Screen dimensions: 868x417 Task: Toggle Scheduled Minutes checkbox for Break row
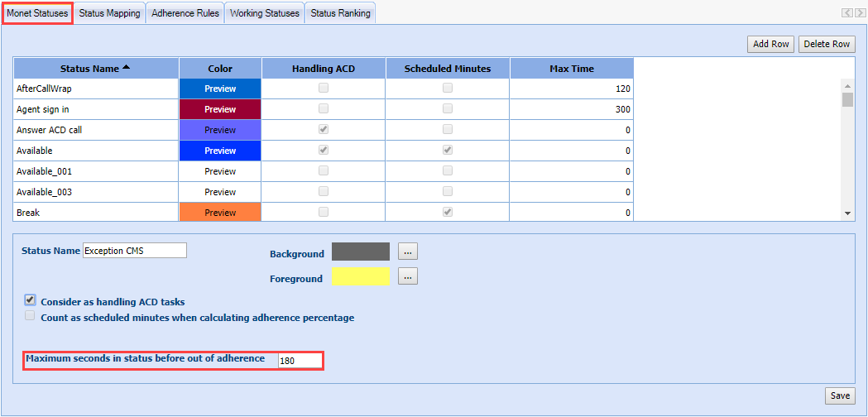[448, 213]
